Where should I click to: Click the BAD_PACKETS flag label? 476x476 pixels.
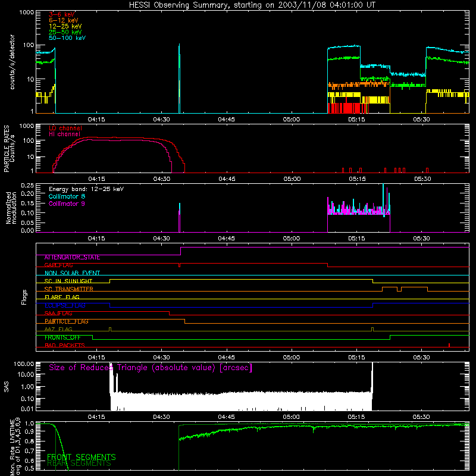coord(65,346)
